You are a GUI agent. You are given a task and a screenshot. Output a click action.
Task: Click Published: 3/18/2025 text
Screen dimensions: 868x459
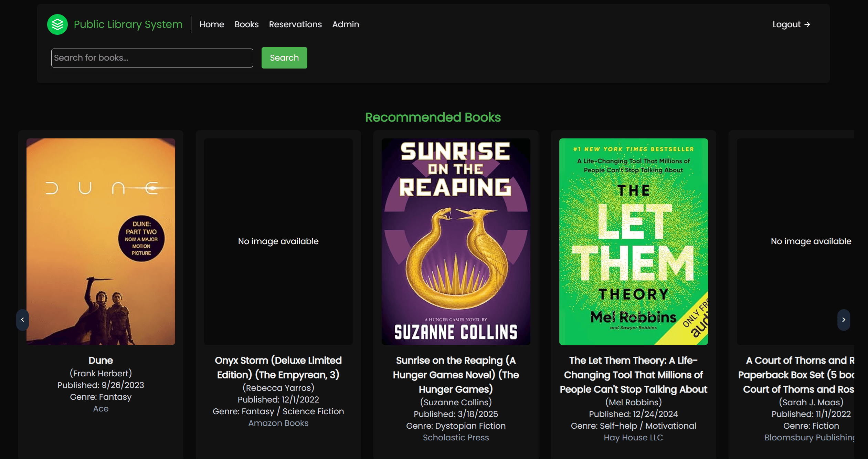pyautogui.click(x=456, y=414)
